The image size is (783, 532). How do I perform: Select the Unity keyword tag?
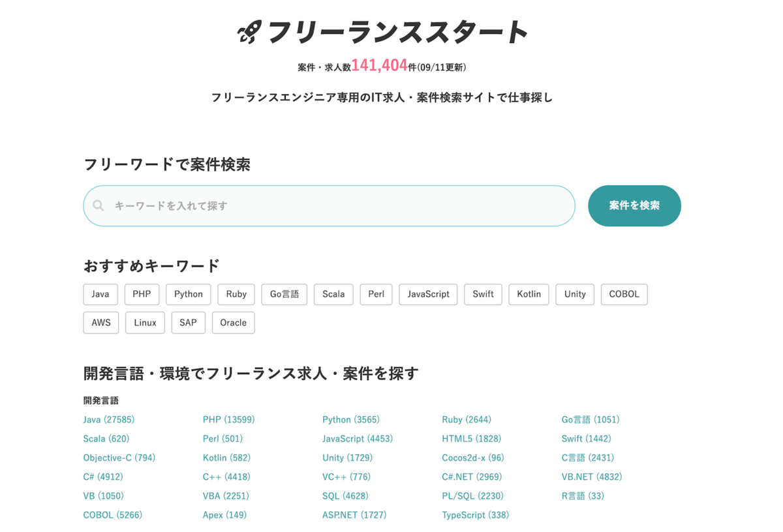pyautogui.click(x=575, y=294)
